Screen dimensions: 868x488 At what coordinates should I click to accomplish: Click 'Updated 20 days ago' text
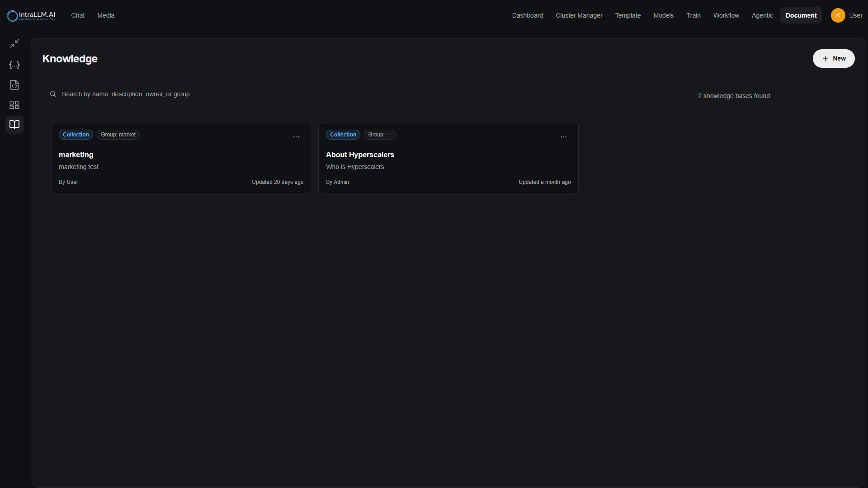coord(278,182)
